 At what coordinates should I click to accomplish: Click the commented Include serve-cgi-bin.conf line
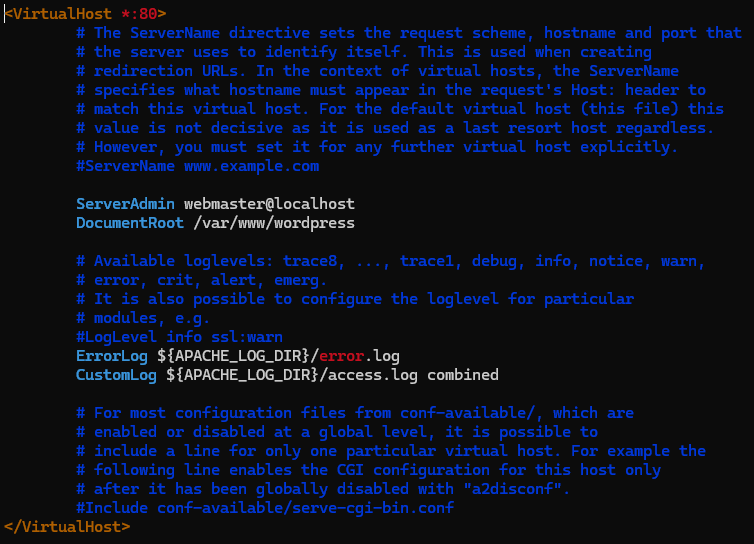[x=264, y=508]
